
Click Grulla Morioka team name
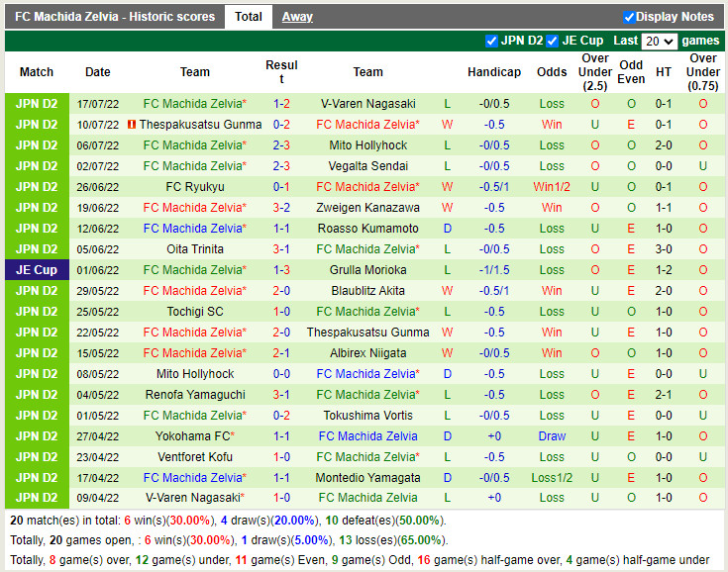367,270
